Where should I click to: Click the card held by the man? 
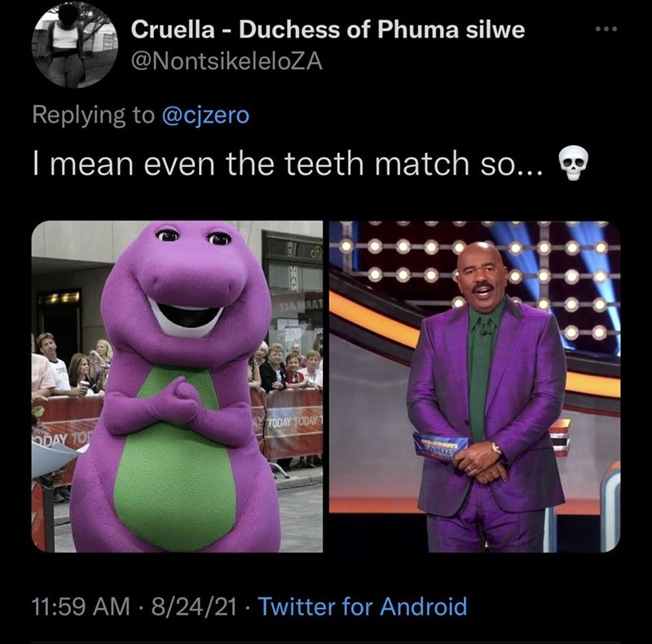[441, 445]
